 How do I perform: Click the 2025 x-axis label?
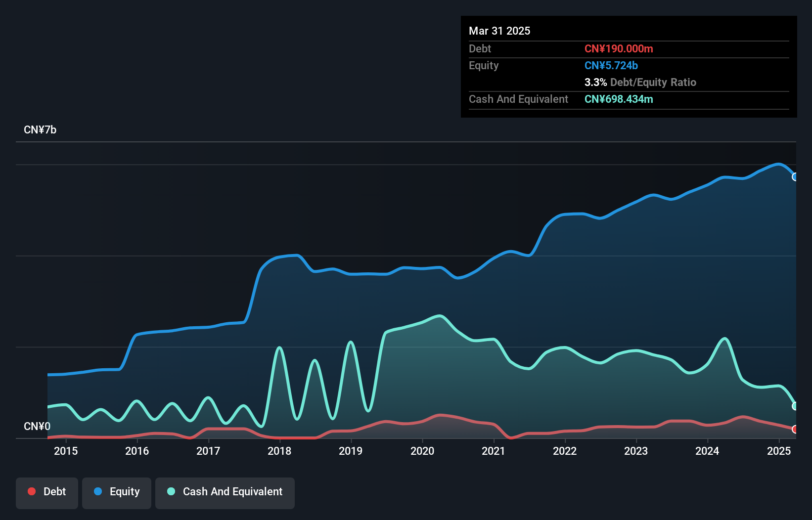(x=779, y=451)
